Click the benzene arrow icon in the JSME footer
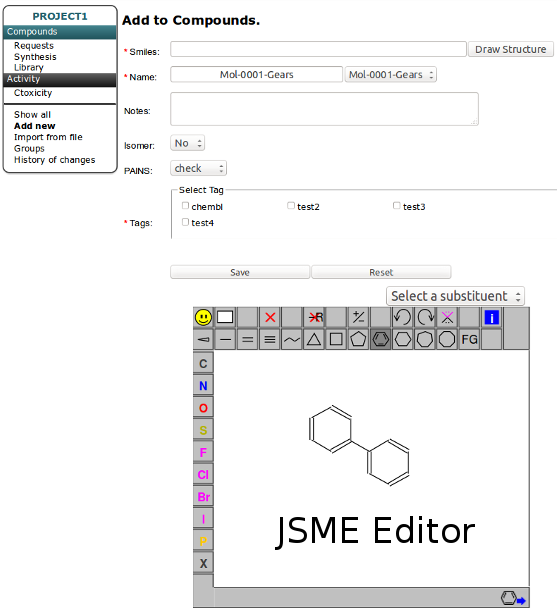The height and width of the screenshot is (608, 557). click(x=513, y=598)
